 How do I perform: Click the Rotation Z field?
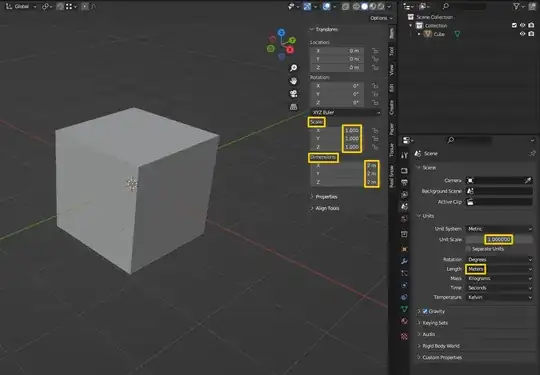coord(336,103)
